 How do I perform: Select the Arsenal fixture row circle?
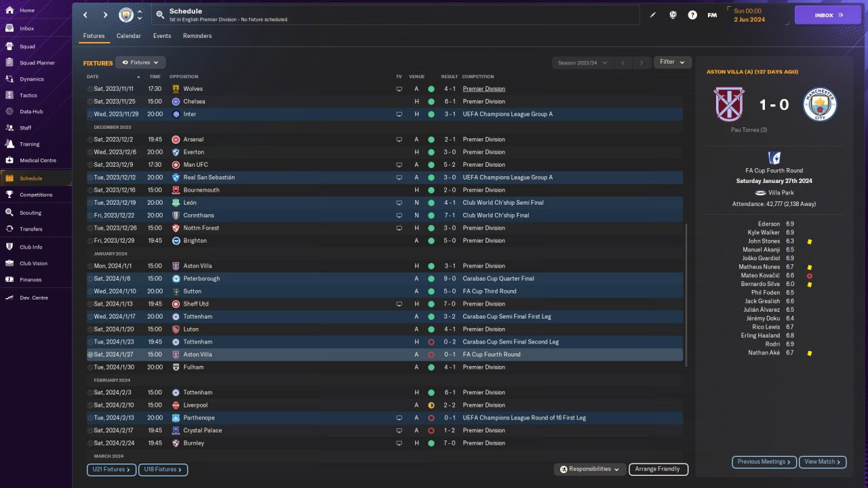[x=90, y=140]
